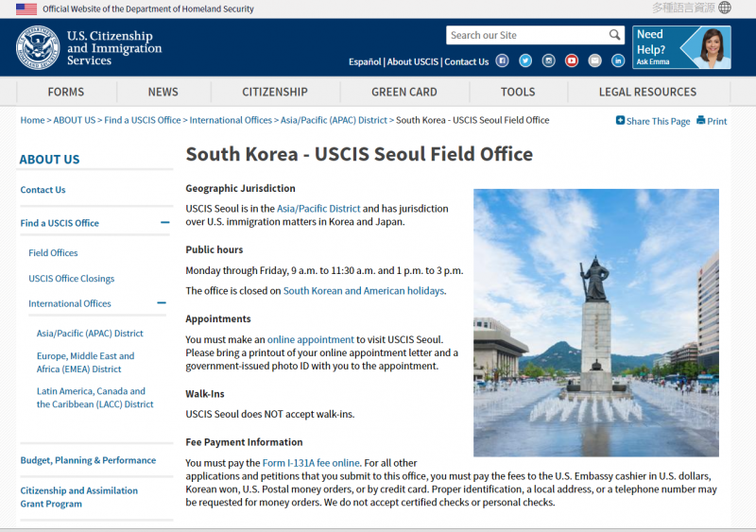Screen dimensions: 756x532
Task: Click Find a USCIS Office breadcrumb link
Action: [x=143, y=120]
